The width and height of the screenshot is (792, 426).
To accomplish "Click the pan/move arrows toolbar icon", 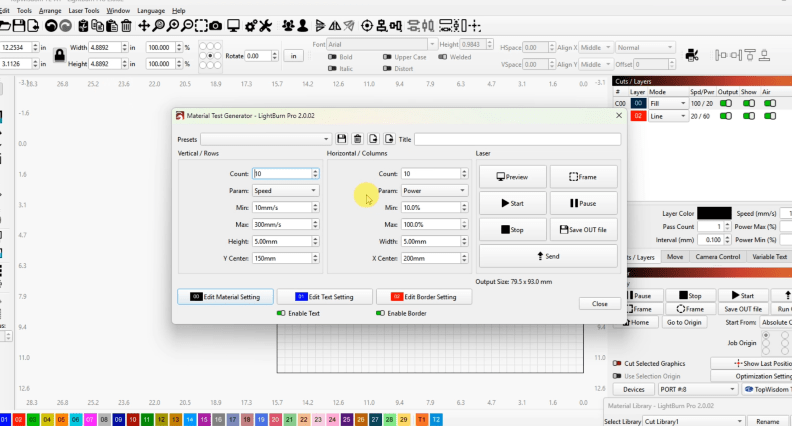I will (x=144, y=25).
